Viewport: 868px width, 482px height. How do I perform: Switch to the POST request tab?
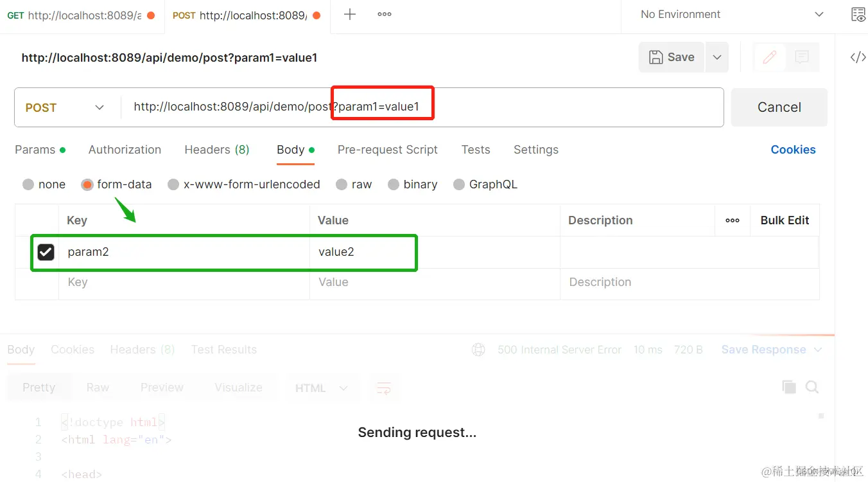pos(247,15)
